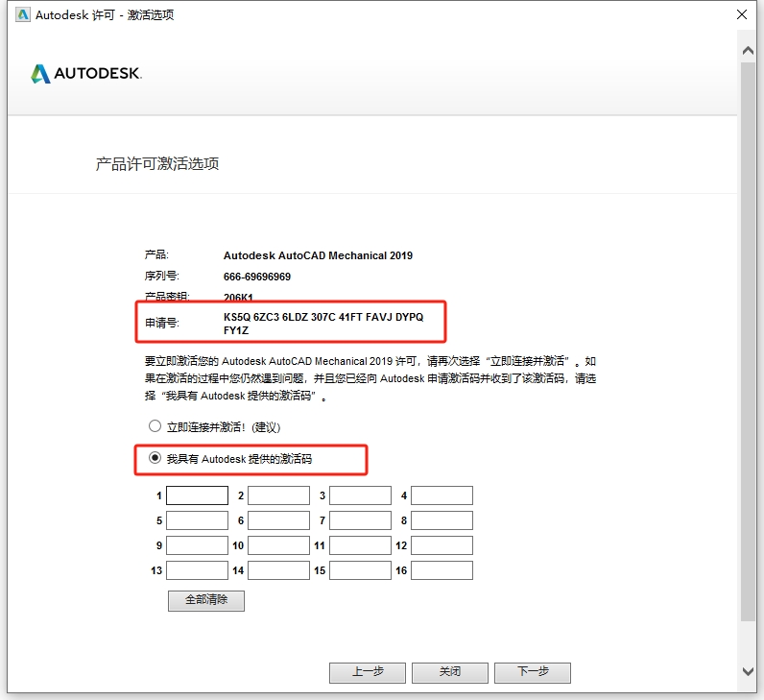Click the 全部清除 (Clear All) button
The width and height of the screenshot is (764, 700).
[206, 600]
